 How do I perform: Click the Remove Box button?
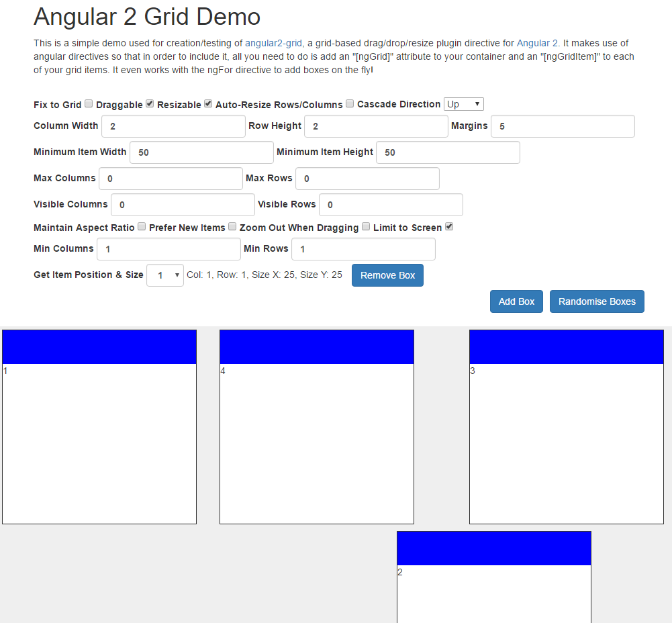(x=387, y=275)
